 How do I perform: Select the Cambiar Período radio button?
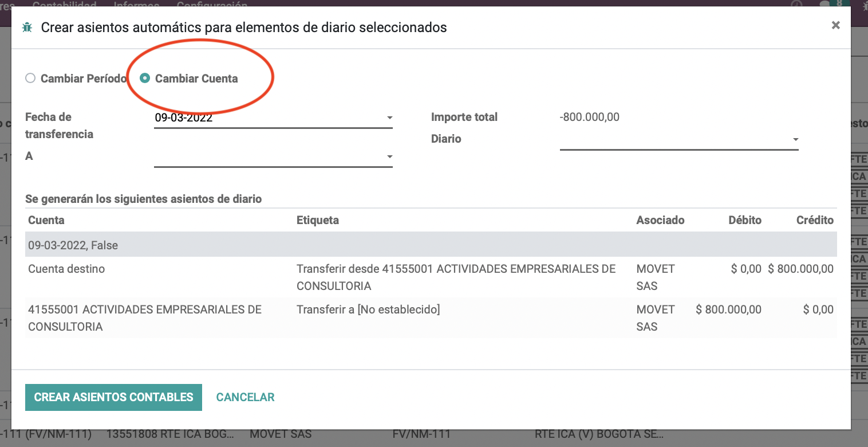pyautogui.click(x=30, y=79)
